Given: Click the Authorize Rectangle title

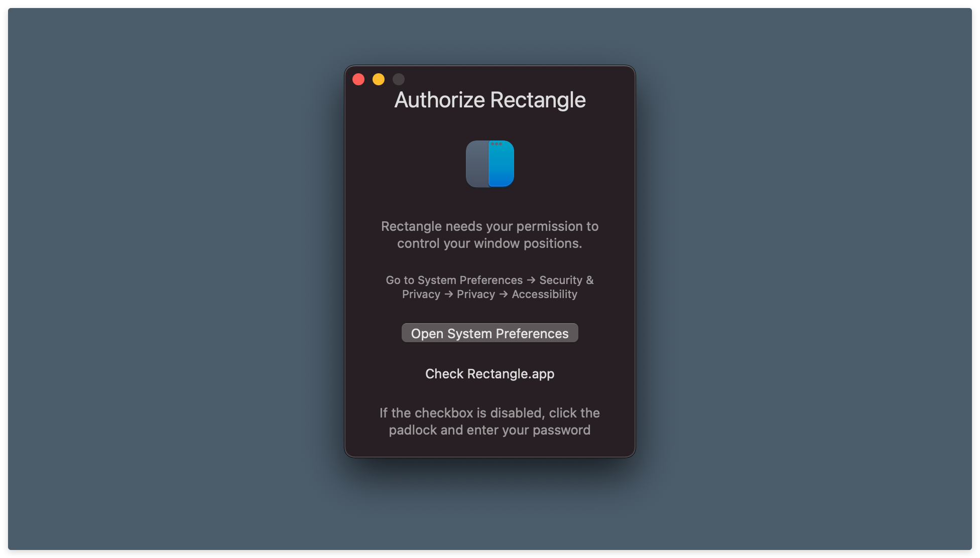Looking at the screenshot, I should 489,100.
